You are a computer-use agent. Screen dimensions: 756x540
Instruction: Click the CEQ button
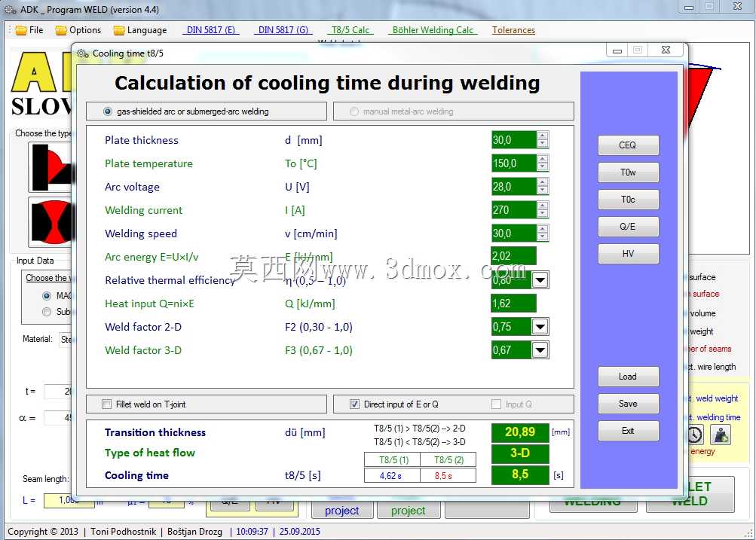coord(628,145)
